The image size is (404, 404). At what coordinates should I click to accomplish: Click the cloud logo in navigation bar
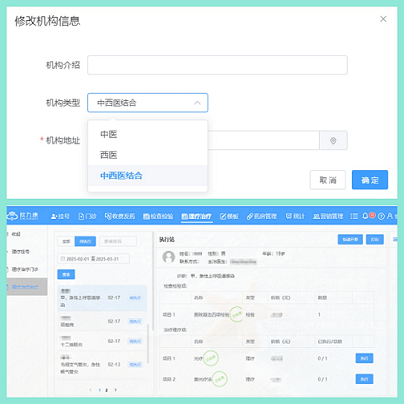12,216
